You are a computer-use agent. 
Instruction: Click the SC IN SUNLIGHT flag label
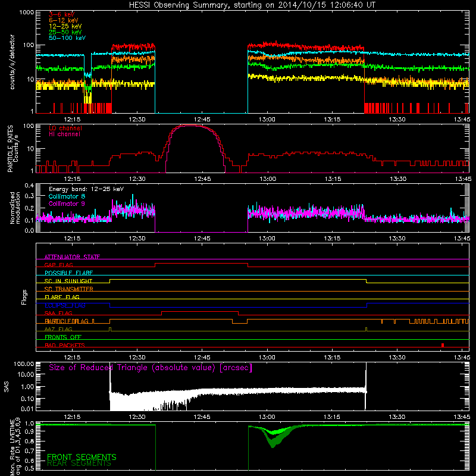point(68,281)
